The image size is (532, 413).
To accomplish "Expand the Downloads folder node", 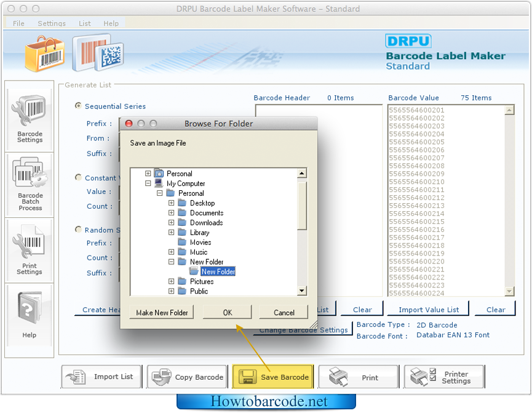I will pyautogui.click(x=172, y=222).
